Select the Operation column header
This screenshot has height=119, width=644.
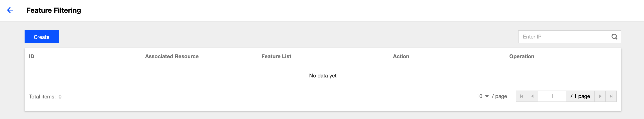click(522, 56)
